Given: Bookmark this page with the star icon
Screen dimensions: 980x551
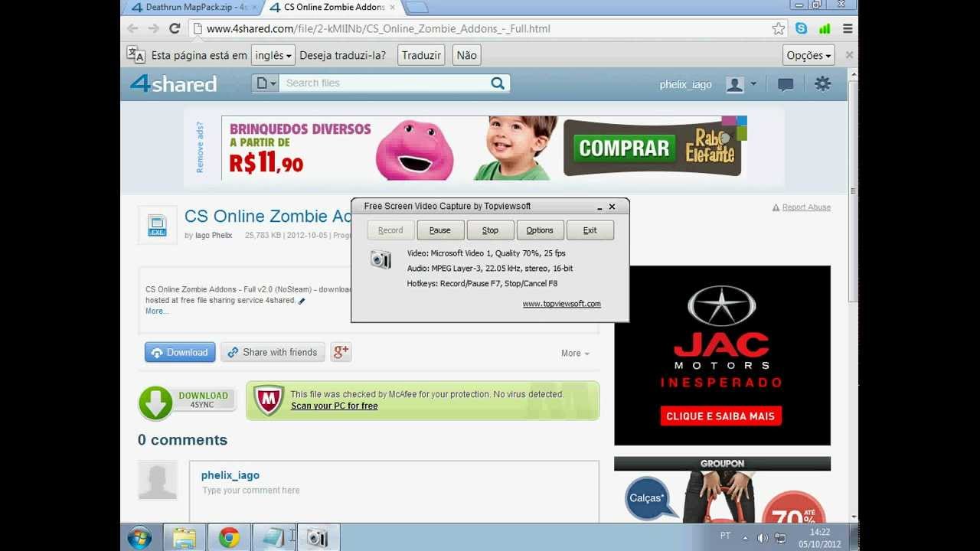Looking at the screenshot, I should [779, 29].
